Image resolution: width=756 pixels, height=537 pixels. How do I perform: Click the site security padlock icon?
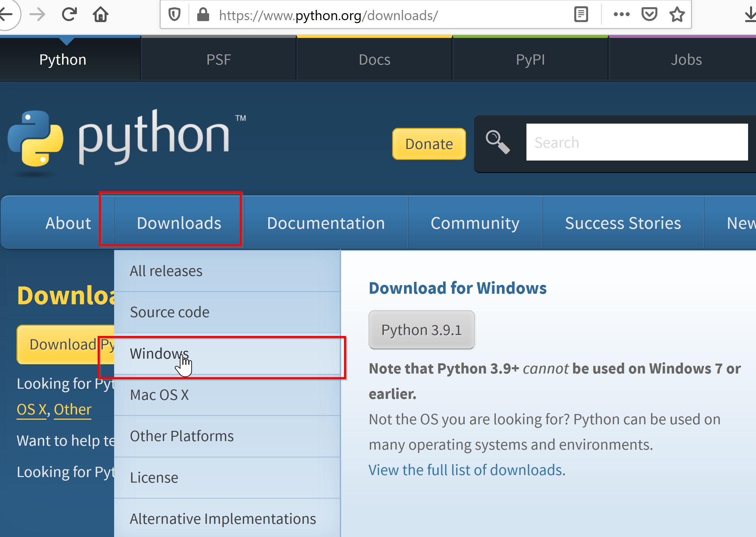pyautogui.click(x=203, y=15)
